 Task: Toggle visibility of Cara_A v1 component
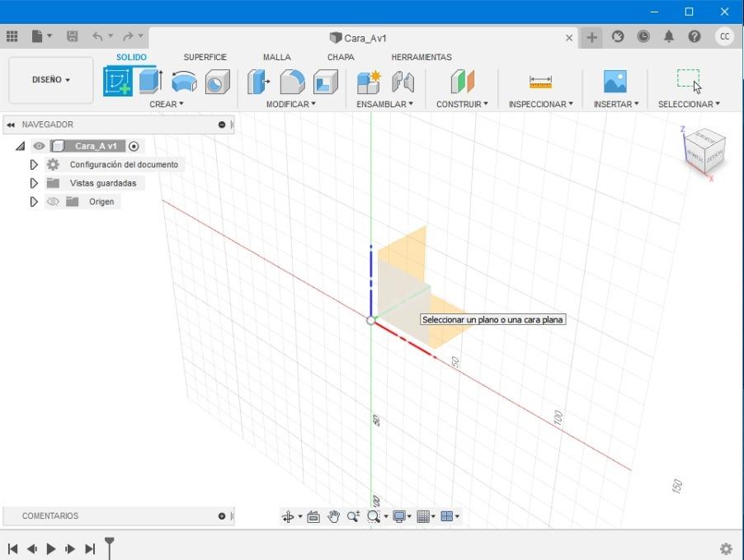[x=39, y=146]
